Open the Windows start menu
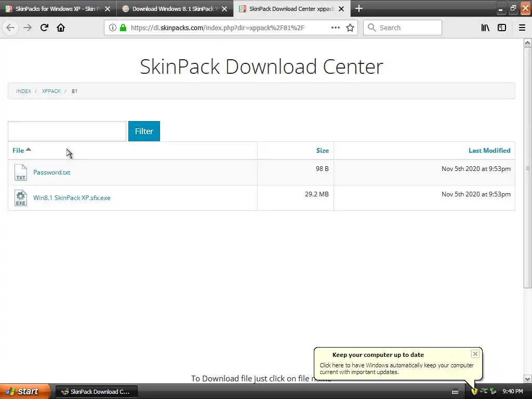Image resolution: width=532 pixels, height=399 pixels. point(25,391)
